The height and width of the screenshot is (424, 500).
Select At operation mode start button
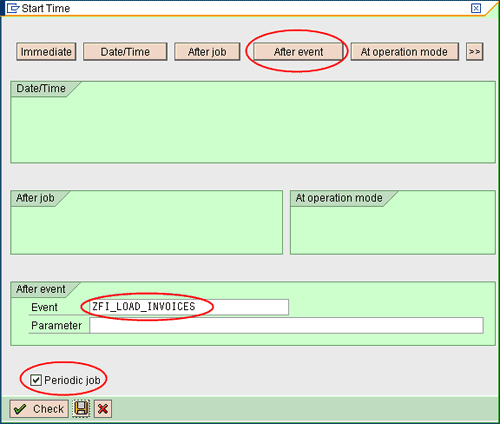pos(404,52)
